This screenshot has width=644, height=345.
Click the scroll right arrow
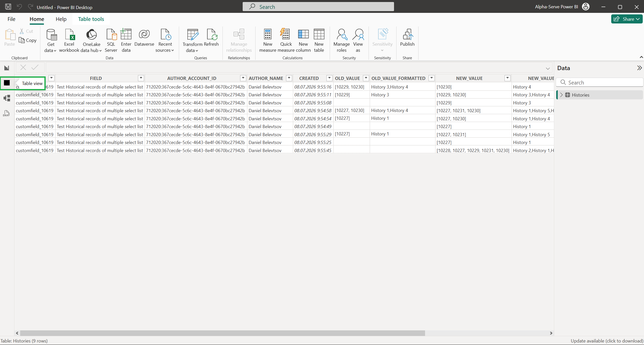(x=551, y=333)
